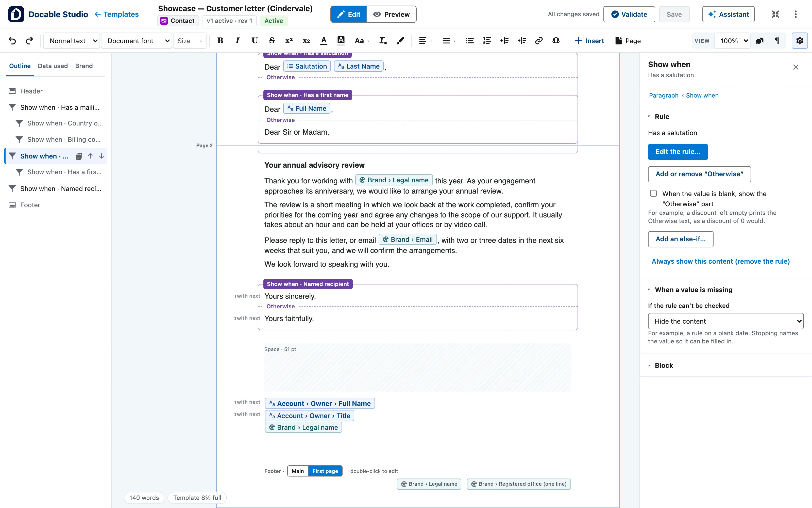The height and width of the screenshot is (508, 812).
Task: Toggle the settings gear panel
Action: click(800, 41)
